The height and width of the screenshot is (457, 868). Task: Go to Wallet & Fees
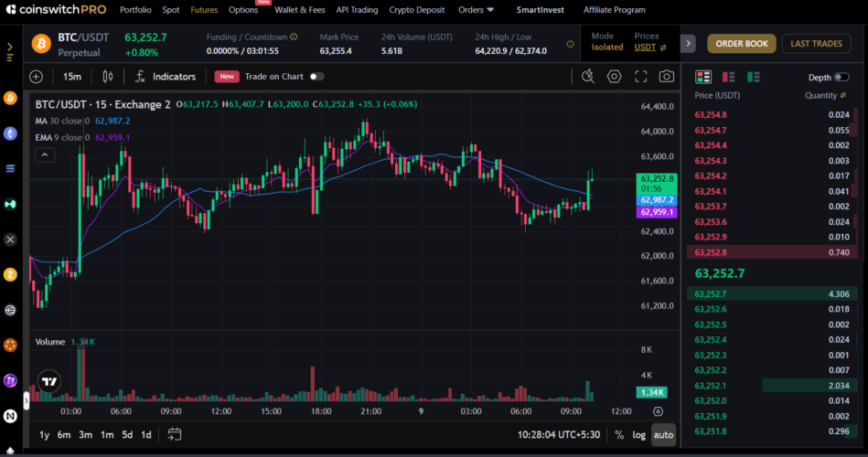click(299, 10)
